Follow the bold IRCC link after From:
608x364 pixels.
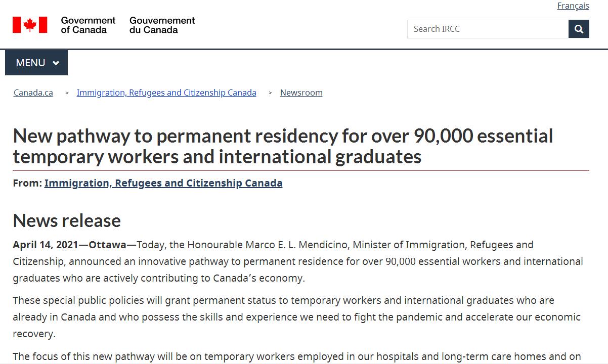163,183
